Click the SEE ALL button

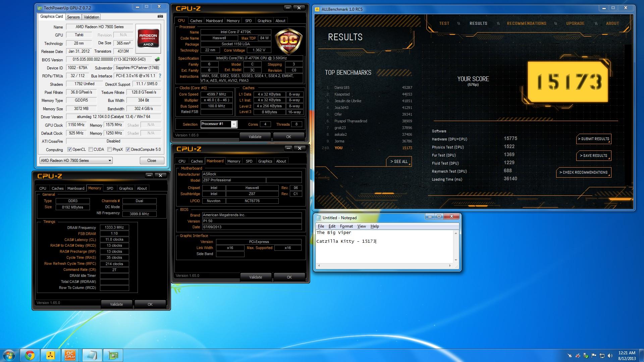click(399, 162)
